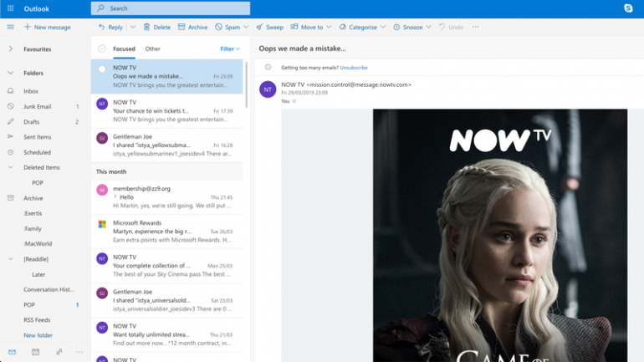Open People icon at bottom

coord(59,352)
